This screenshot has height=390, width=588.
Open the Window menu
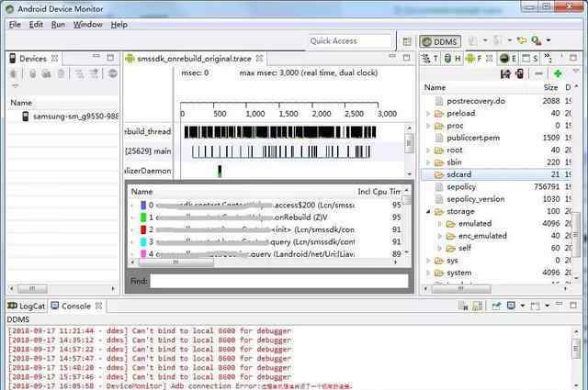coord(88,25)
